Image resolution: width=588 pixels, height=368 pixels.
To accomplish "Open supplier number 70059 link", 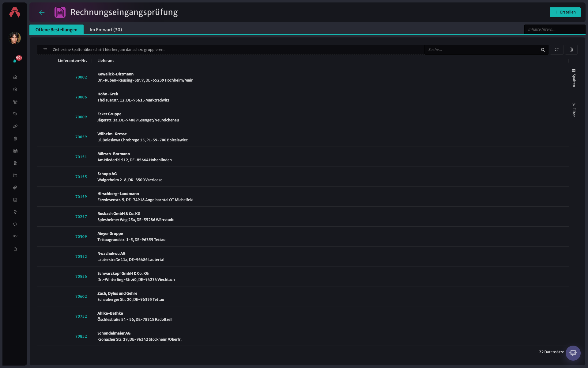I will point(81,137).
